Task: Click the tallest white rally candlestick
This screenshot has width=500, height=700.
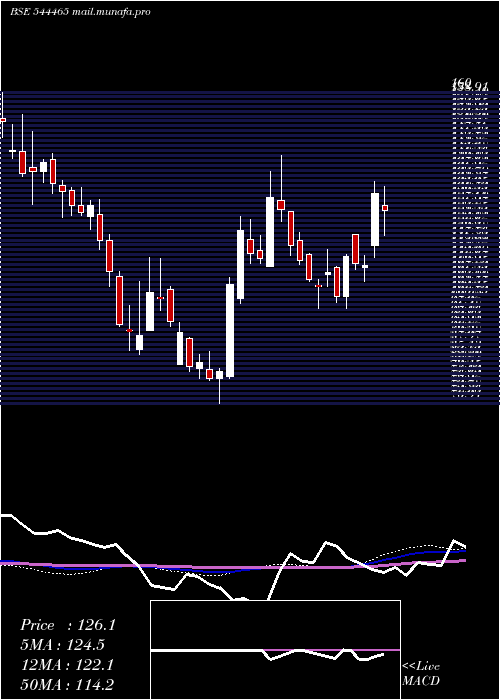Action: 230,331
